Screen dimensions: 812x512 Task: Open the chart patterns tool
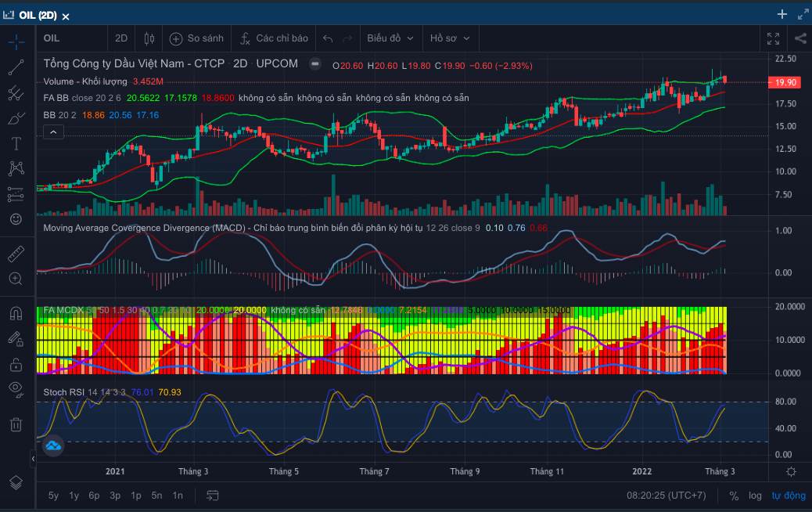[x=16, y=168]
